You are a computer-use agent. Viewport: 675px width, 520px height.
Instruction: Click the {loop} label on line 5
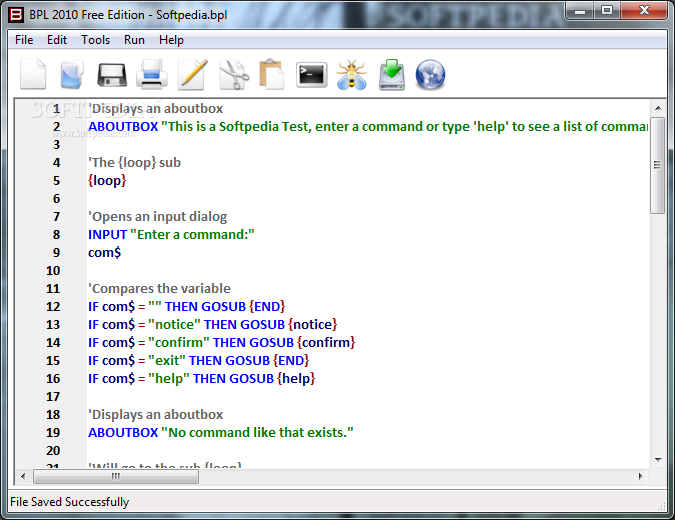[x=107, y=181]
